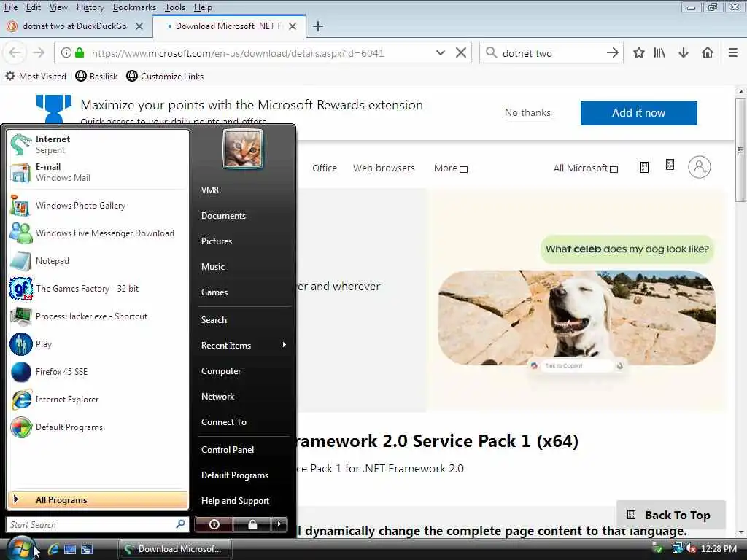The image size is (747, 560).
Task: Open Help and Support
Action: 235,501
